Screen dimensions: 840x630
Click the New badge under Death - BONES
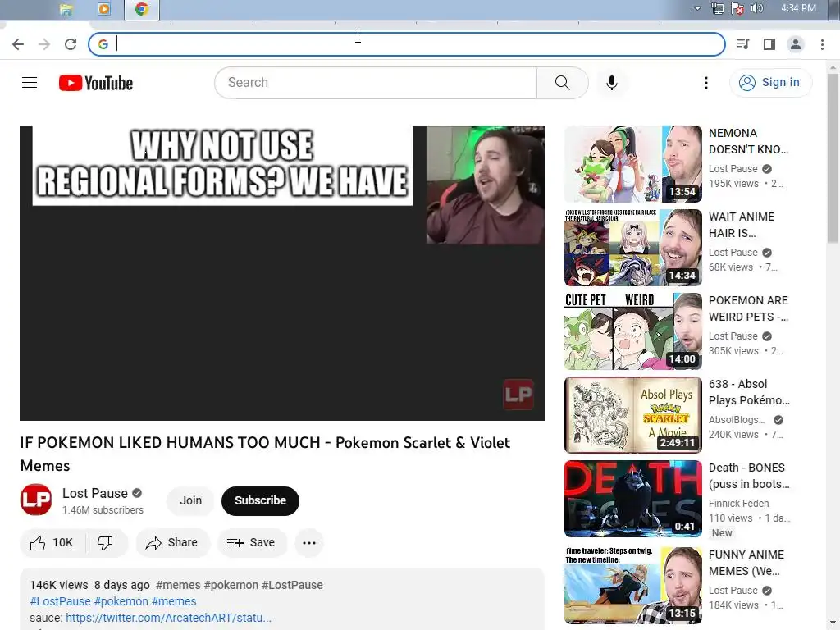click(x=722, y=533)
